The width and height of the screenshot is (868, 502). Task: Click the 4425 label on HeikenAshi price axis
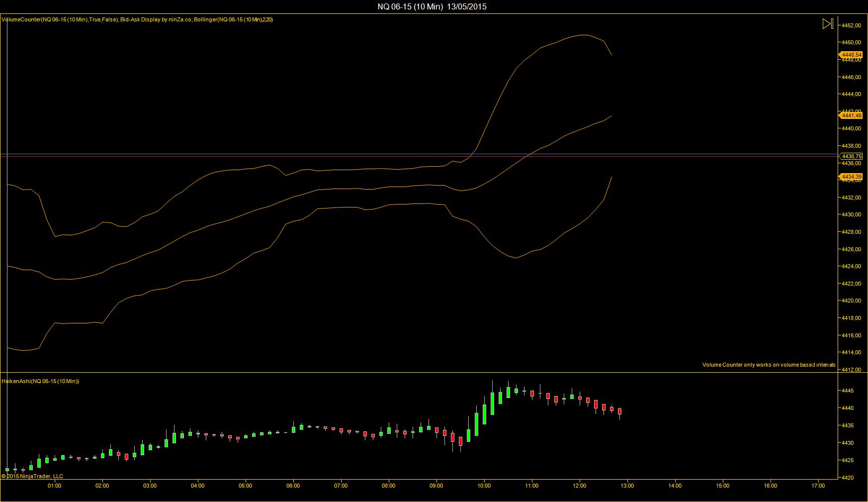pos(847,461)
